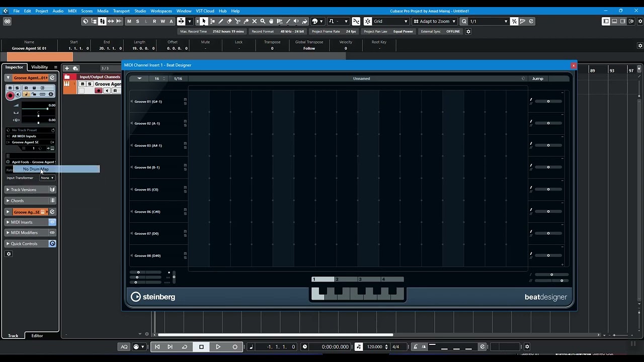
Task: Go to the next marker in transport
Action: [x=170, y=346]
